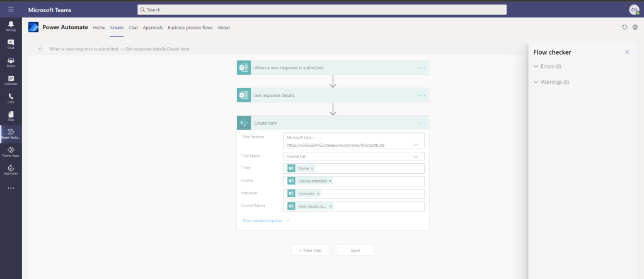Viewport: 644px width, 279px height.
Task: Open Chat from the left sidebar
Action: tap(11, 43)
